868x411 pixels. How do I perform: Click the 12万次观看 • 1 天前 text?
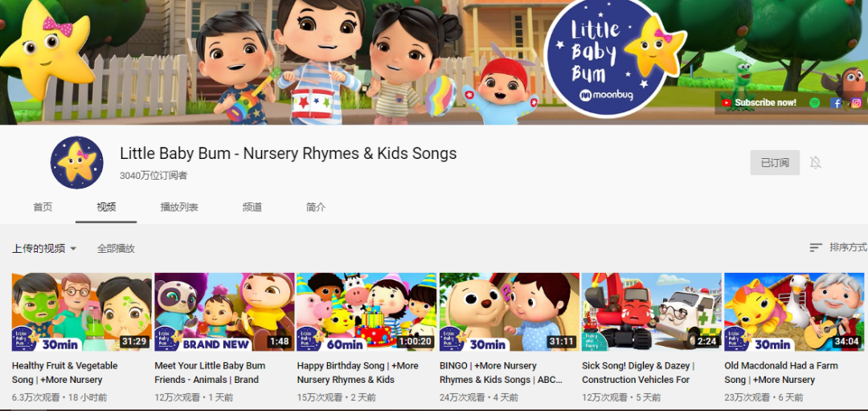pos(194,397)
